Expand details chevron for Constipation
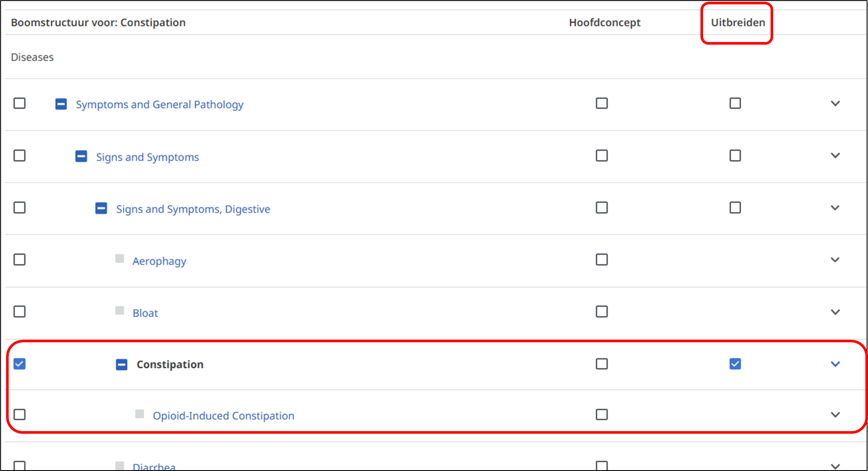Image resolution: width=868 pixels, height=471 pixels. 836,364
